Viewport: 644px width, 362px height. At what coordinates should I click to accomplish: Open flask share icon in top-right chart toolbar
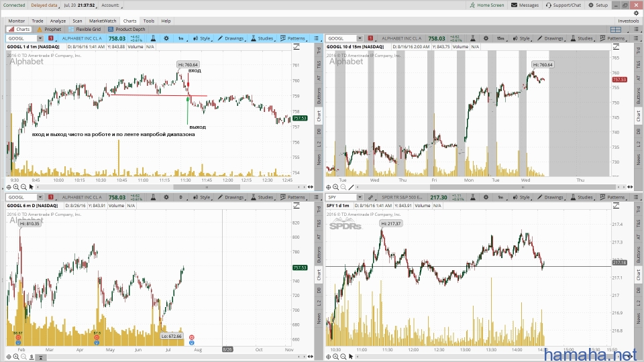pyautogui.click(x=473, y=38)
